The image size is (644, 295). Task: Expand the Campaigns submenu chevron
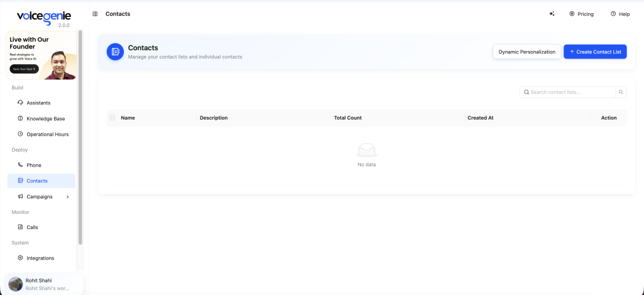tap(67, 197)
